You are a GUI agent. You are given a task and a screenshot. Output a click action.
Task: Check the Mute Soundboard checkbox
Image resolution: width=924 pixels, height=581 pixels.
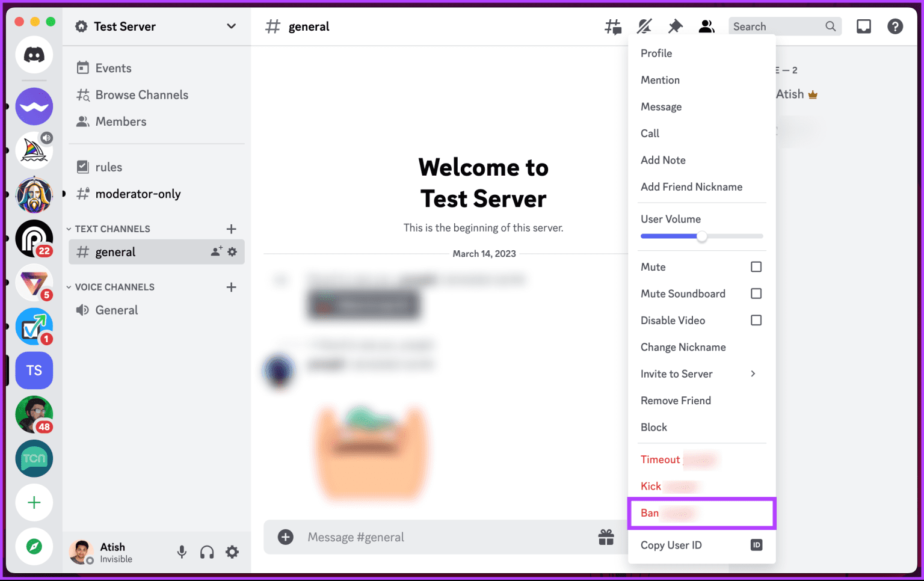756,294
